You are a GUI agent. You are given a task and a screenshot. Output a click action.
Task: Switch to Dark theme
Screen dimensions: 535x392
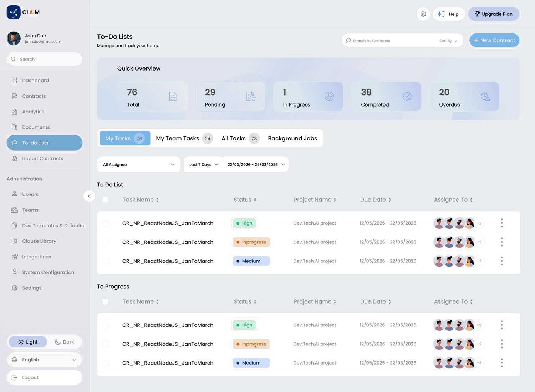point(65,342)
